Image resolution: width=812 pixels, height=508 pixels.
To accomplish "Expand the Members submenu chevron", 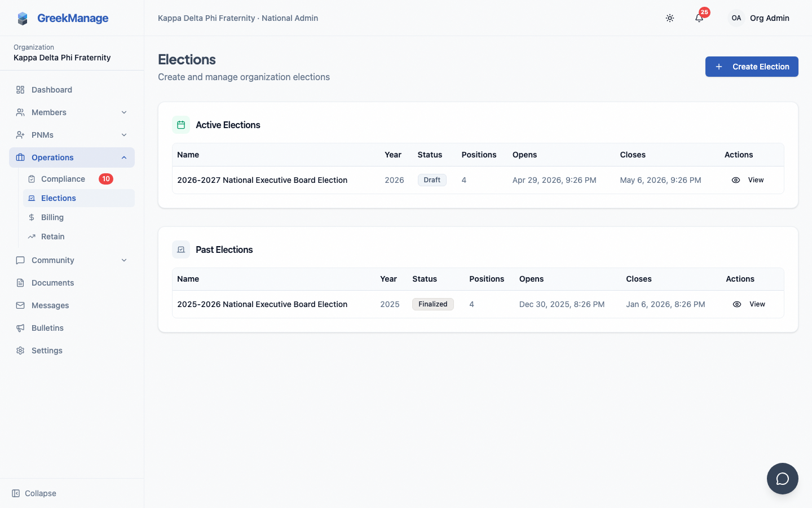I will point(124,112).
